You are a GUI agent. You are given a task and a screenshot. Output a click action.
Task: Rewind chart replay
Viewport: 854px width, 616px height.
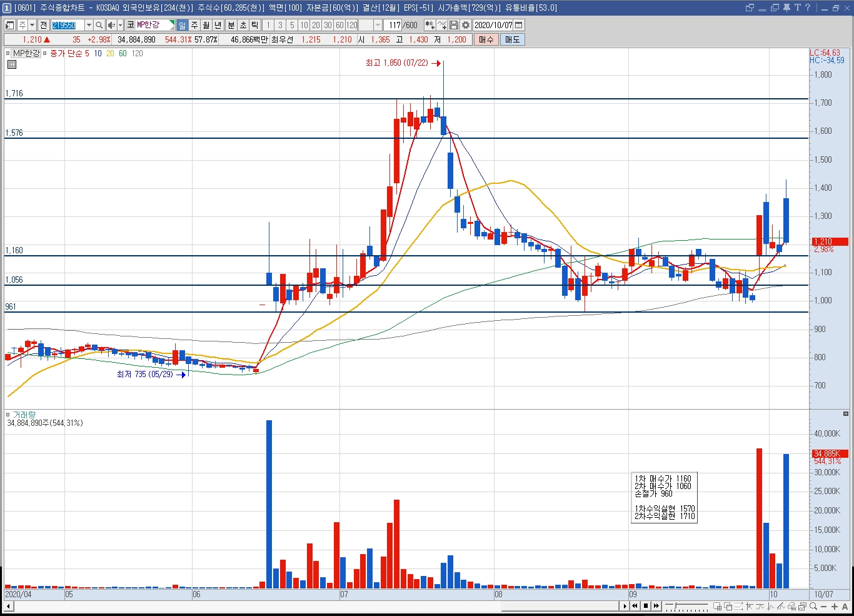[x=635, y=606]
